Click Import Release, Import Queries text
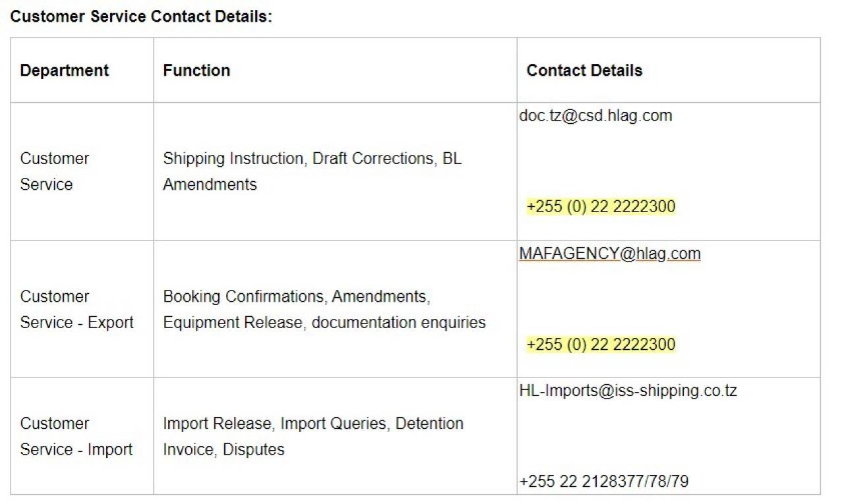 [x=277, y=424]
